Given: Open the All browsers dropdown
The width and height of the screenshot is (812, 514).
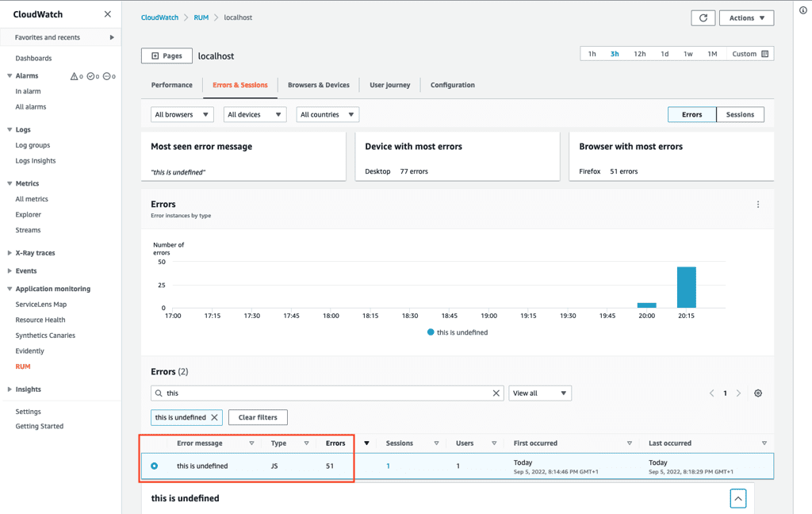Looking at the screenshot, I should (182, 114).
